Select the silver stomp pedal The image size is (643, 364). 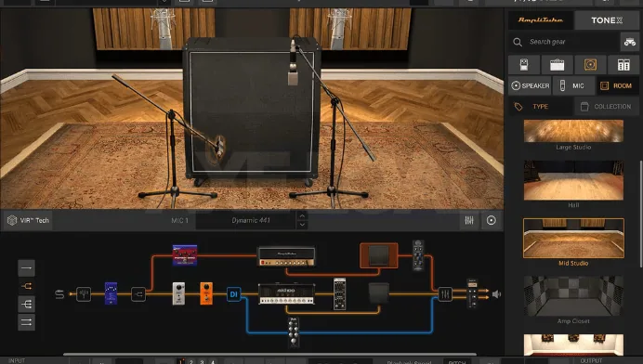[178, 293]
